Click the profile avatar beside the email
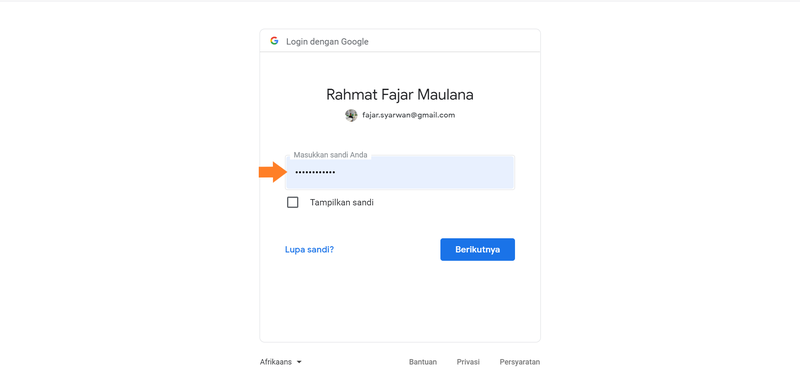Screen dimensions: 800x382 [351, 115]
